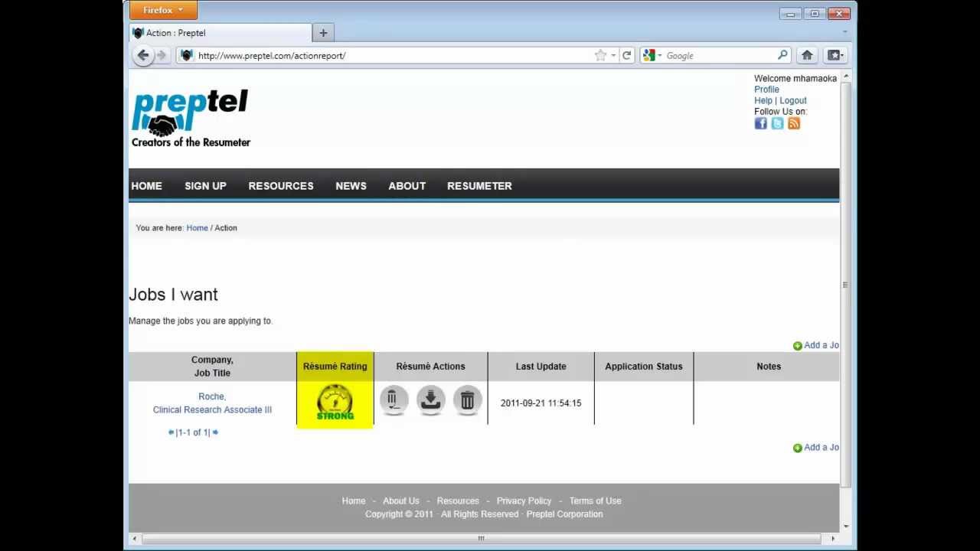Click the horizontal scrollbar right arrow
This screenshot has width=980, height=551.
point(833,539)
